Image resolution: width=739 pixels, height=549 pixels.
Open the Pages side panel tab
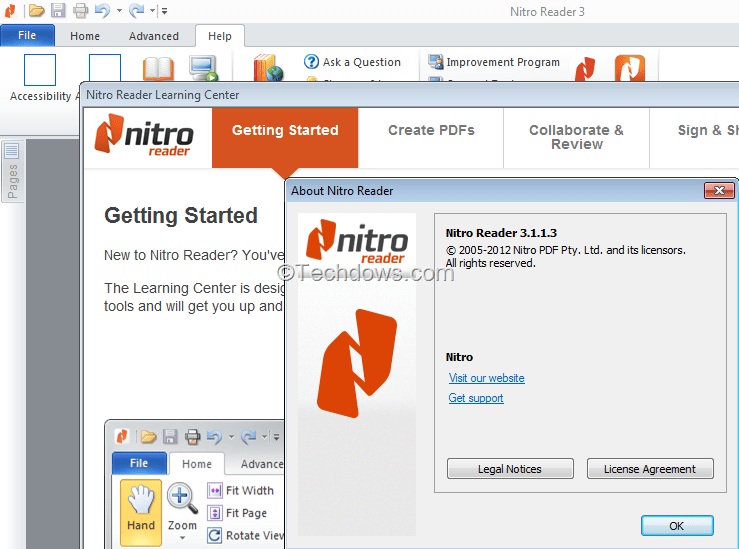12,172
